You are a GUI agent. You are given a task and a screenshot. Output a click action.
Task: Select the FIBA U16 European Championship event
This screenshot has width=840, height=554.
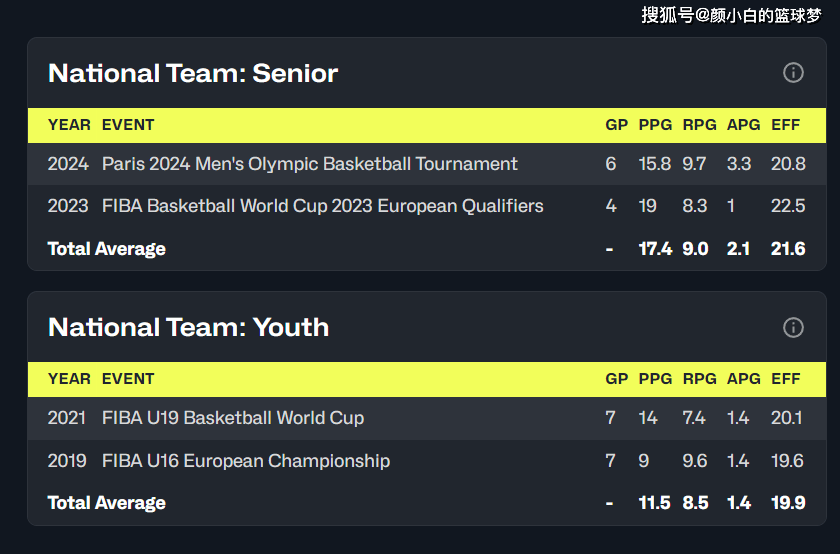pos(245,461)
